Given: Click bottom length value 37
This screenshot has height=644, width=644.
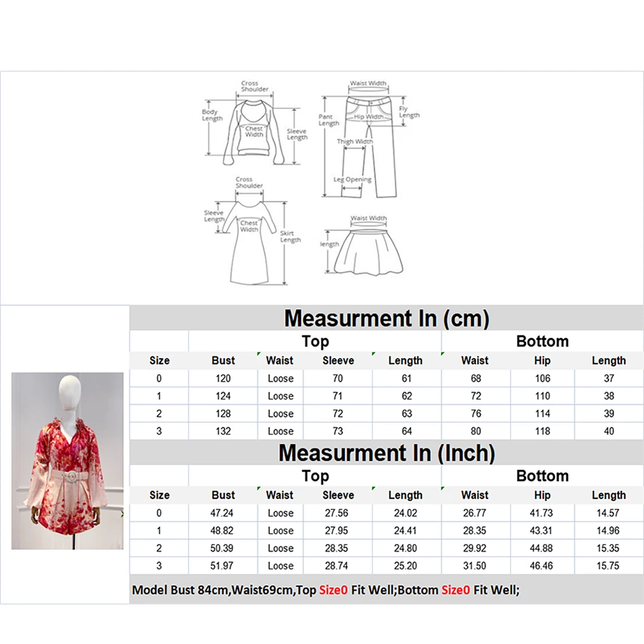Looking at the screenshot, I should pos(609,378).
